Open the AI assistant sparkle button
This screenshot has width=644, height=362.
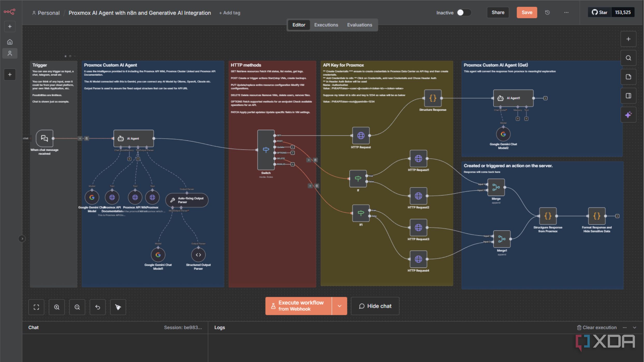point(628,115)
